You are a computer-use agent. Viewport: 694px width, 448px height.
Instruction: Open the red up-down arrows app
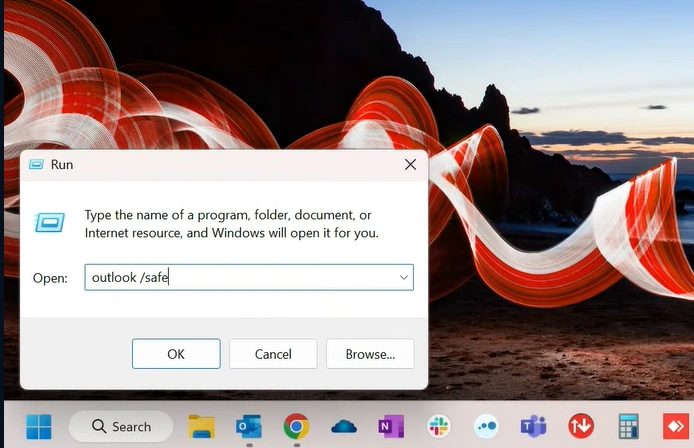pos(581,426)
